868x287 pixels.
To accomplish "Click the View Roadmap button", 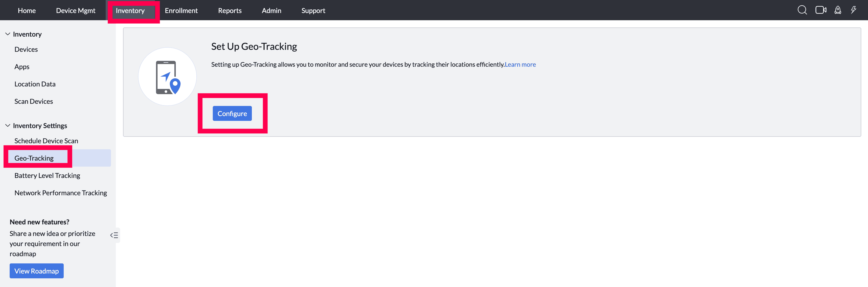I will (x=36, y=271).
